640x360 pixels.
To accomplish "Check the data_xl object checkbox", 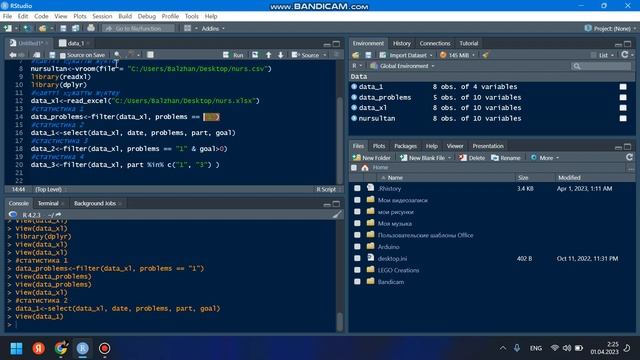I will (x=623, y=108).
